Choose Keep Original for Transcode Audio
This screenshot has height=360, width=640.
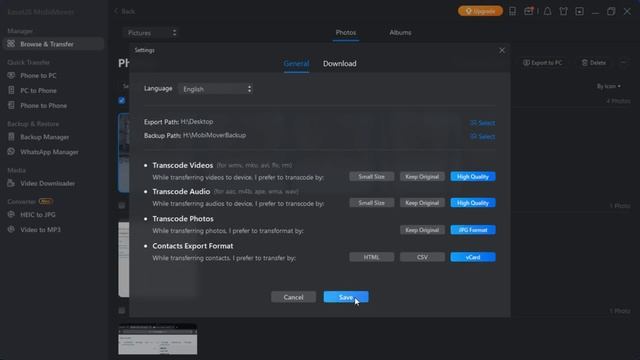coord(422,203)
